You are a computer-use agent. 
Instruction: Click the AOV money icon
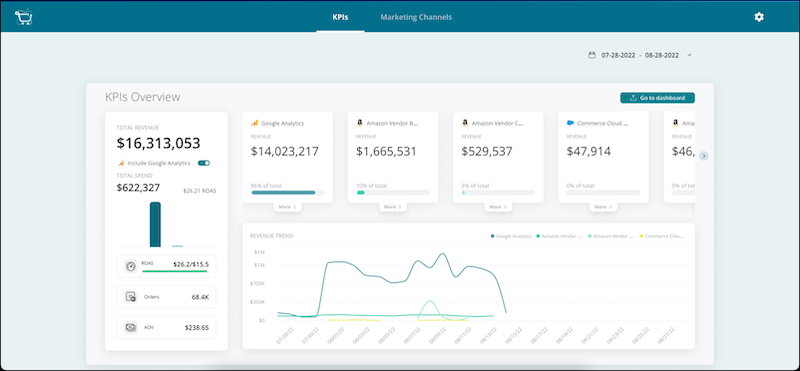coord(131,328)
